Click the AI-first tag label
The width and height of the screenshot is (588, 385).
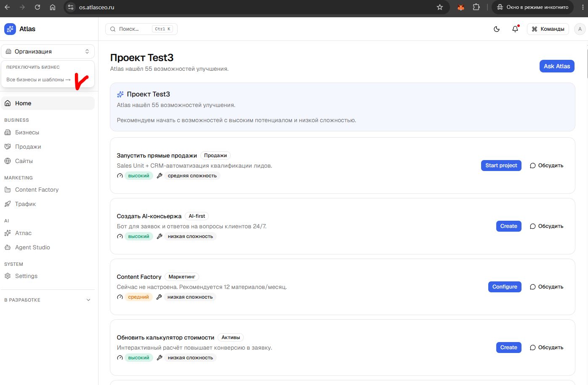click(197, 216)
